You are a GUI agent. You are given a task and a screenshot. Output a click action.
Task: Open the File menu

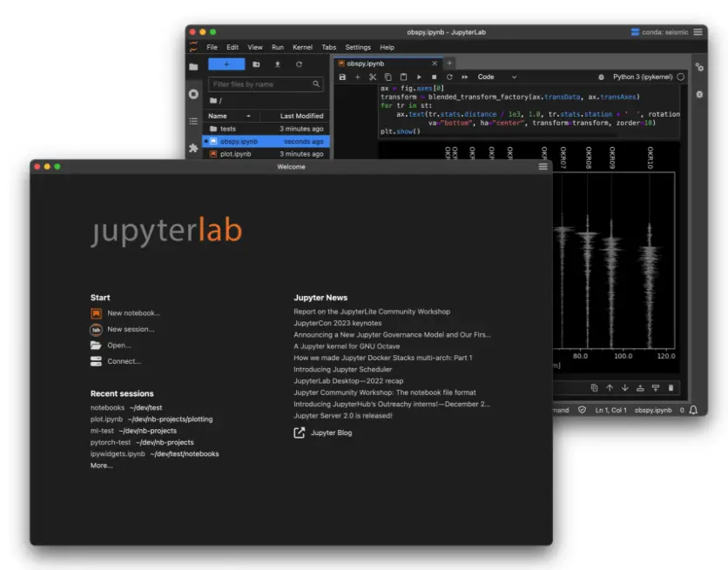coord(212,47)
